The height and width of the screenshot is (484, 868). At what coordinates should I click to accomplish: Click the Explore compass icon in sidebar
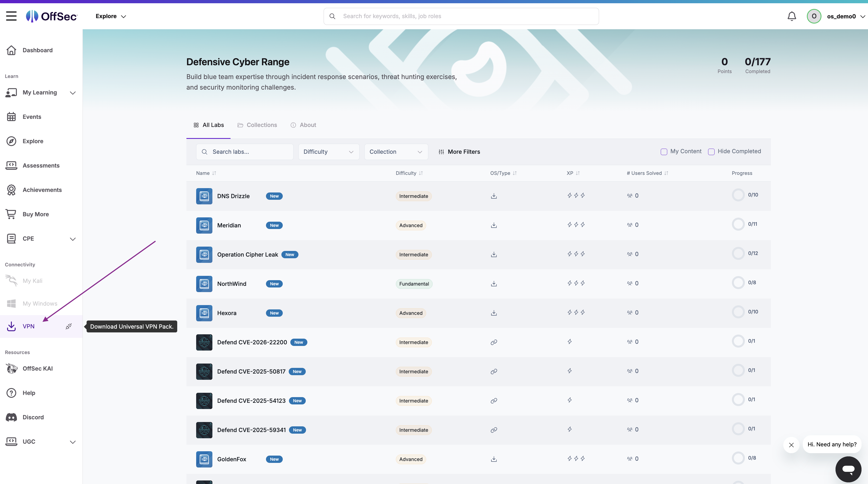[11, 141]
